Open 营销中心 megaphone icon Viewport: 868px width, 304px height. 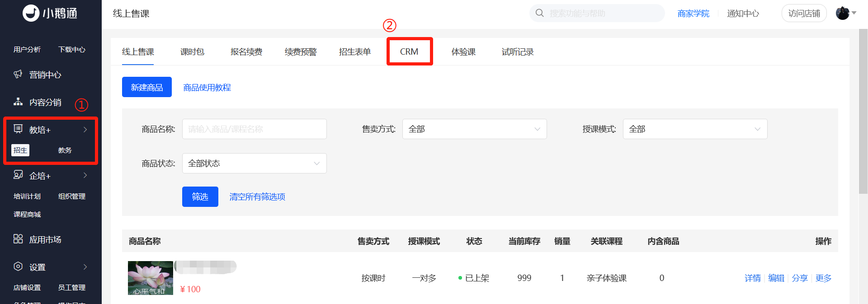(x=18, y=74)
